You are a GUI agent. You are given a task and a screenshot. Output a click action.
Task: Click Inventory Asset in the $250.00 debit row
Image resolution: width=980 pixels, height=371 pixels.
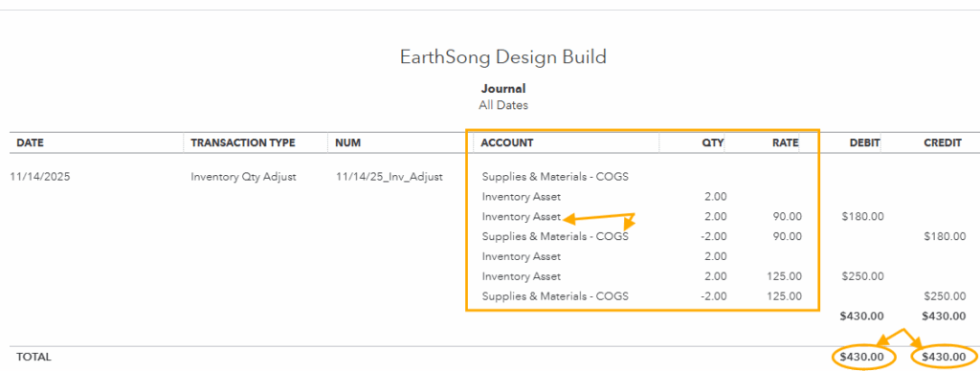pyautogui.click(x=522, y=276)
